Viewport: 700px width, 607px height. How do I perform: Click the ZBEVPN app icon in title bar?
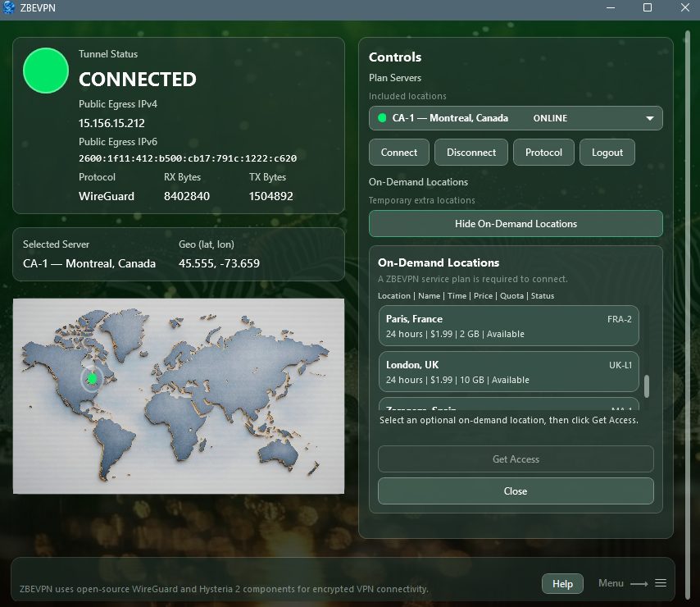[8, 7]
